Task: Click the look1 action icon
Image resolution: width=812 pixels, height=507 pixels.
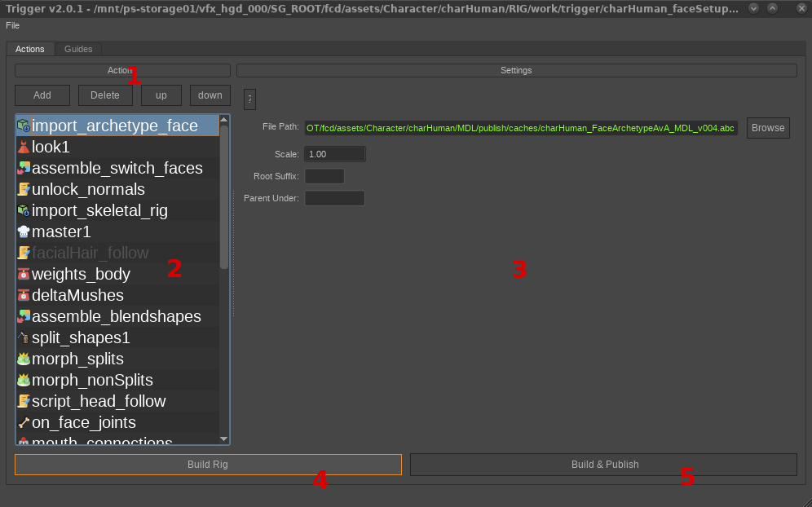Action: pos(24,147)
